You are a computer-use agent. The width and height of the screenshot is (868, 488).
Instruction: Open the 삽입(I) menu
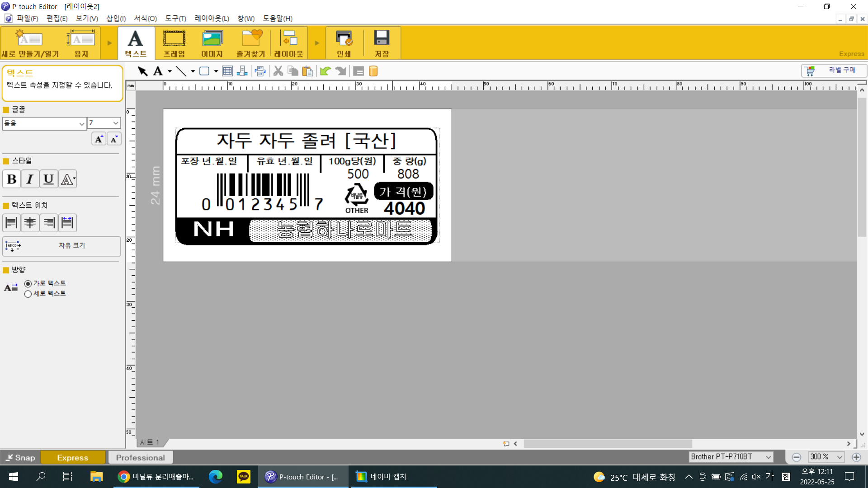click(x=116, y=19)
